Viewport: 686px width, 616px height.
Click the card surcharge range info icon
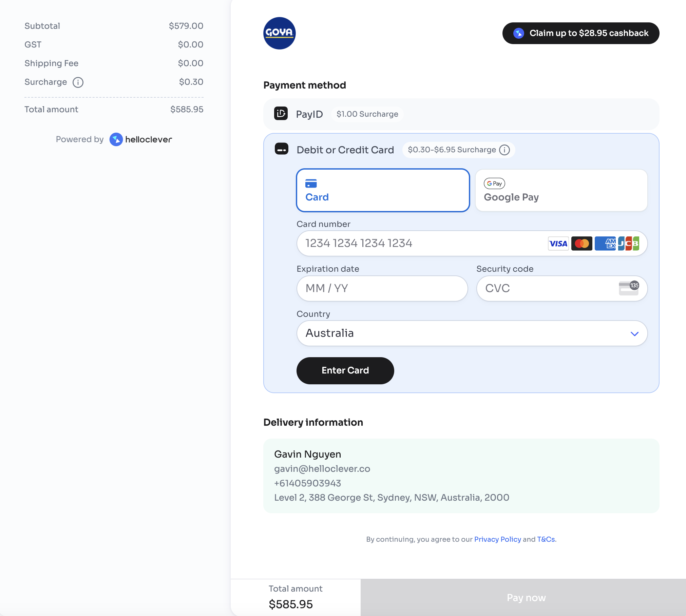coord(504,150)
